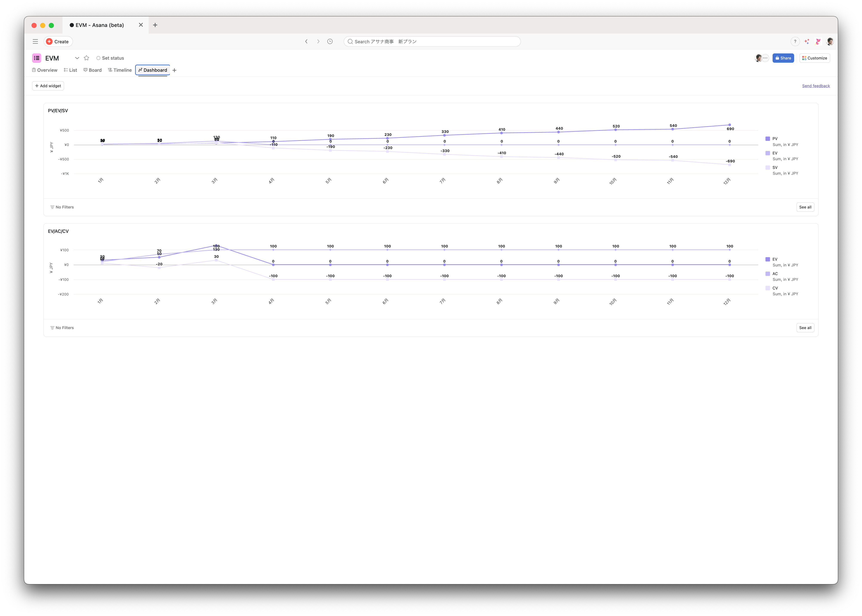862x616 pixels.
Task: Open the Customize panel
Action: coord(814,58)
